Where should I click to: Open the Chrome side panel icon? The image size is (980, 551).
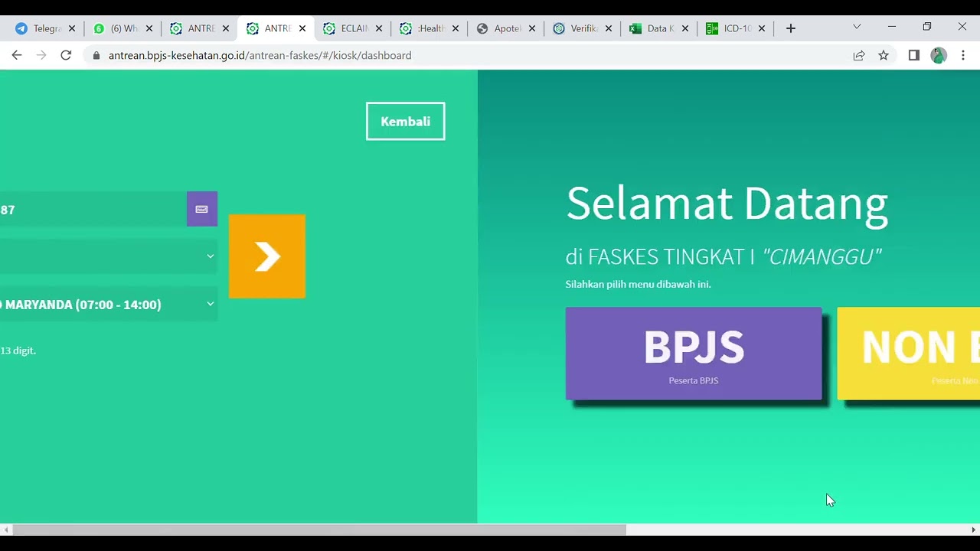coord(913,55)
